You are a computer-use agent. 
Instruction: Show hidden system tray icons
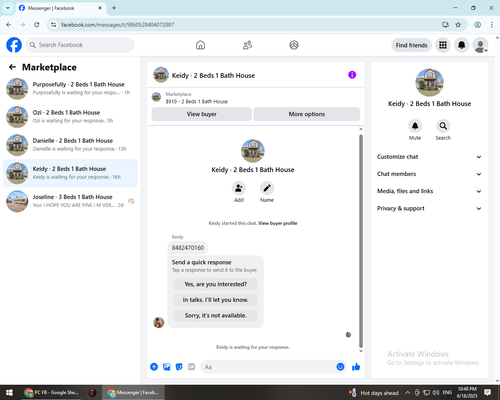pyautogui.click(x=407, y=393)
